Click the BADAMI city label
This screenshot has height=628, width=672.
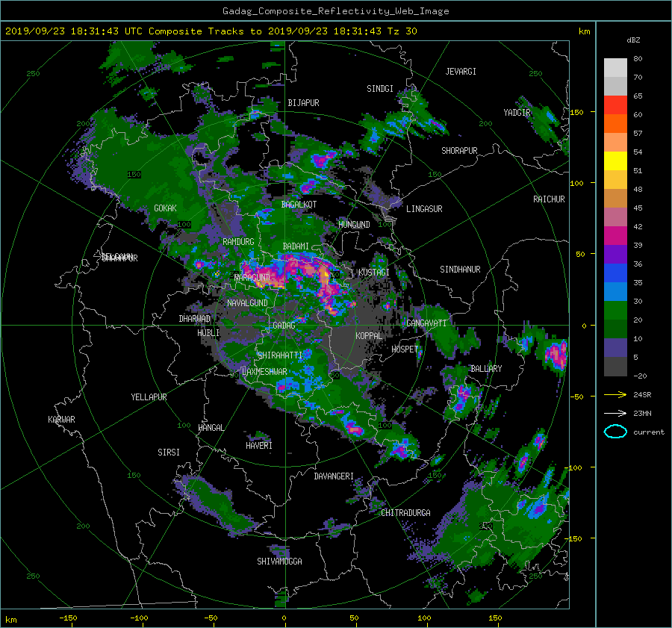point(296,246)
